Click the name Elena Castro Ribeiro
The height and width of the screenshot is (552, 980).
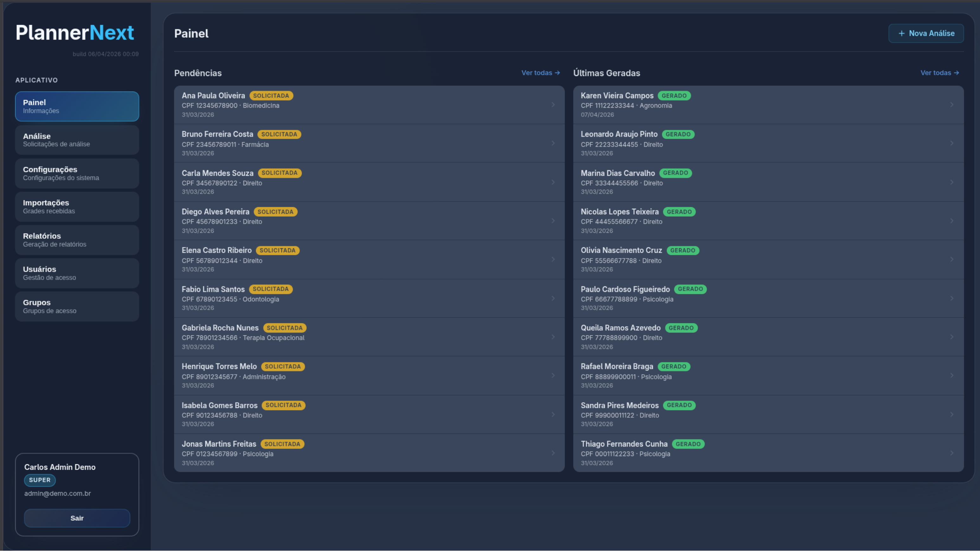[216, 251]
